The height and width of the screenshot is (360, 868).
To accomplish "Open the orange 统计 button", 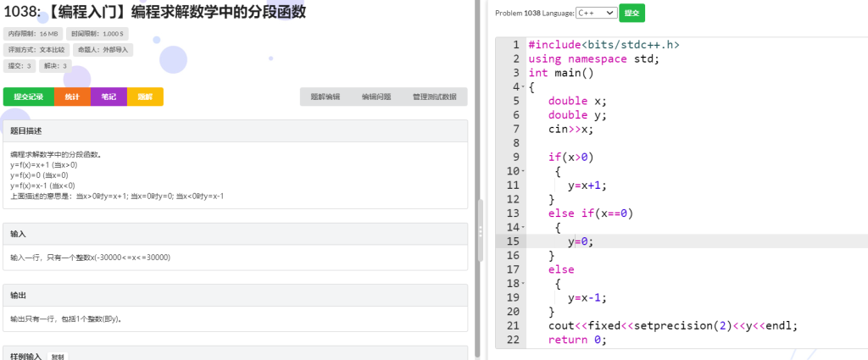I will 72,97.
